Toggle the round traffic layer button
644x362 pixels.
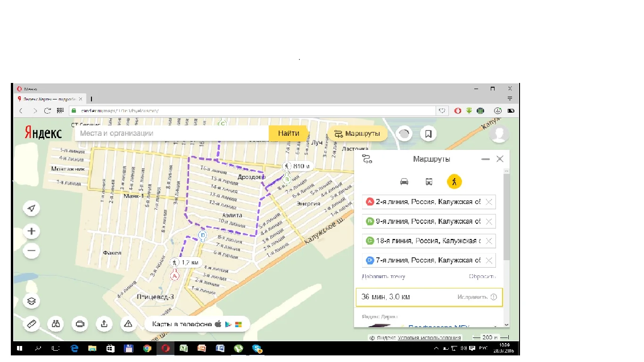click(404, 134)
